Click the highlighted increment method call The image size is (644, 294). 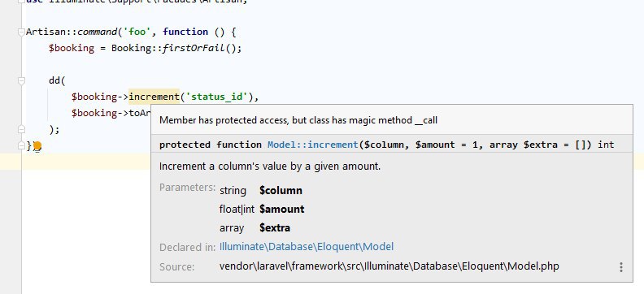click(x=154, y=97)
